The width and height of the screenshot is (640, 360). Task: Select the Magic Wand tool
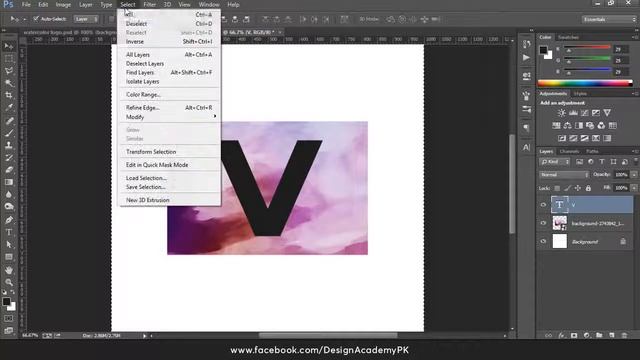[x=9, y=83]
